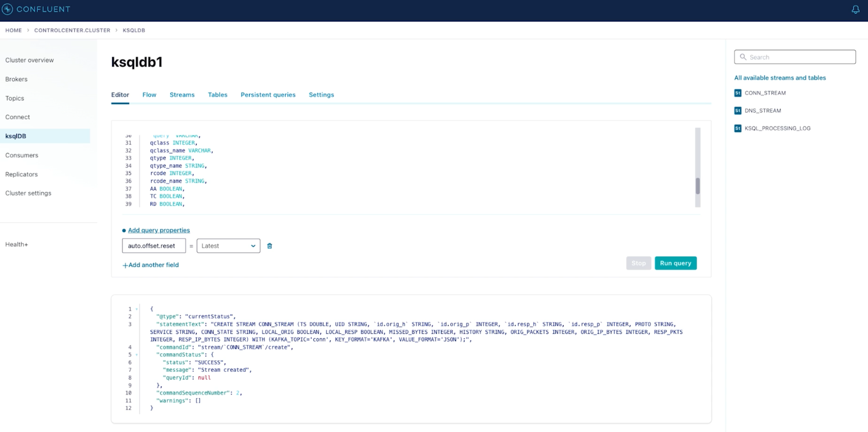
Task: Open the Streams tab
Action: point(182,95)
